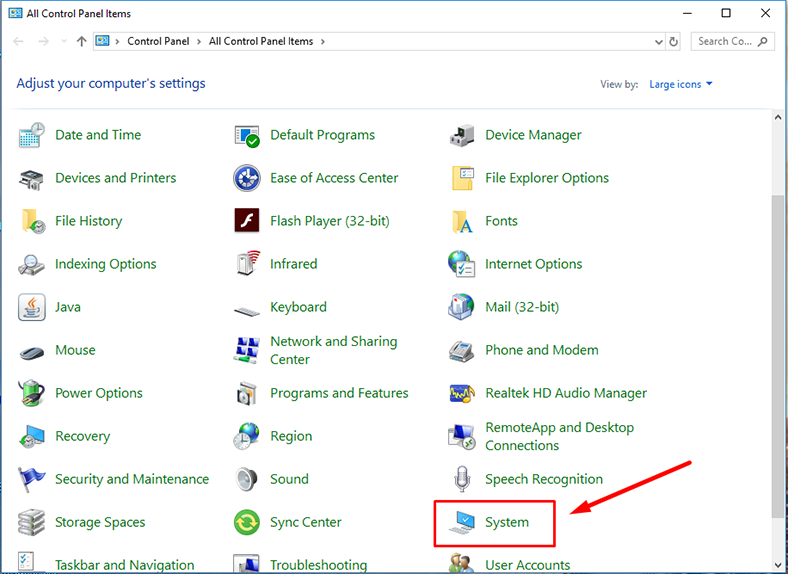This screenshot has width=788, height=574.
Task: Go back with the Back arrow
Action: tap(19, 41)
